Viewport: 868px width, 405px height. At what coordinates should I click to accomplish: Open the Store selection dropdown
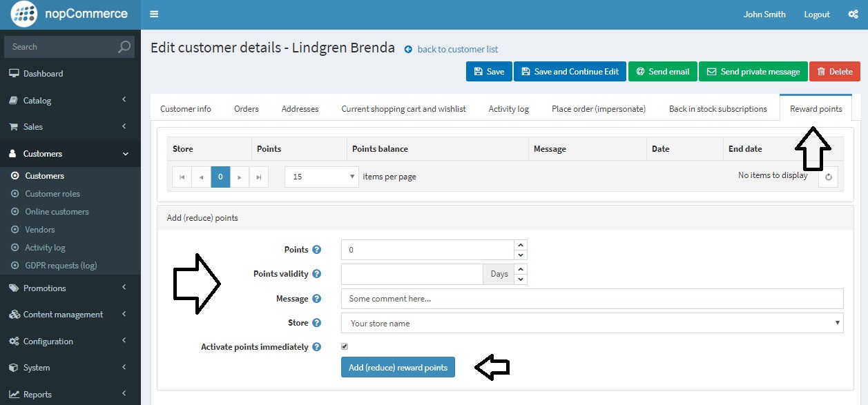(x=592, y=323)
